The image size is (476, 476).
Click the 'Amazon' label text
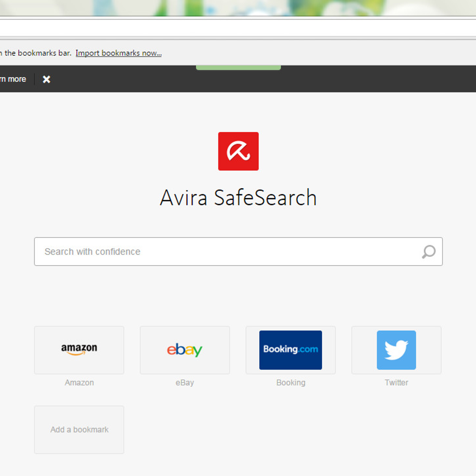click(x=79, y=383)
